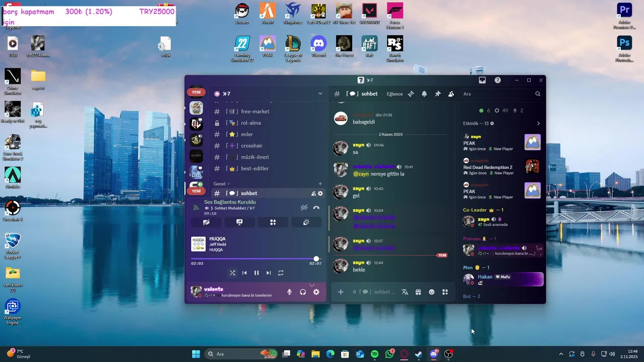
Task: Open apps icon in message box
Action: (445, 292)
